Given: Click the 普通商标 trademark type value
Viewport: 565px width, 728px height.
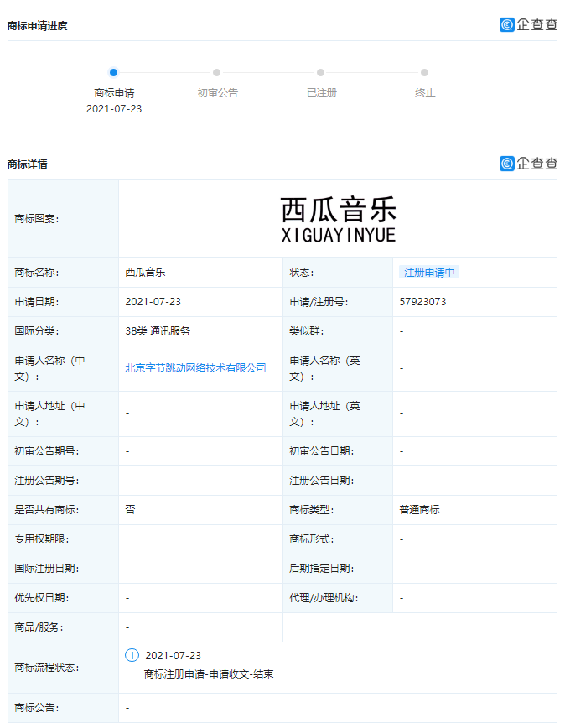Looking at the screenshot, I should (419, 509).
